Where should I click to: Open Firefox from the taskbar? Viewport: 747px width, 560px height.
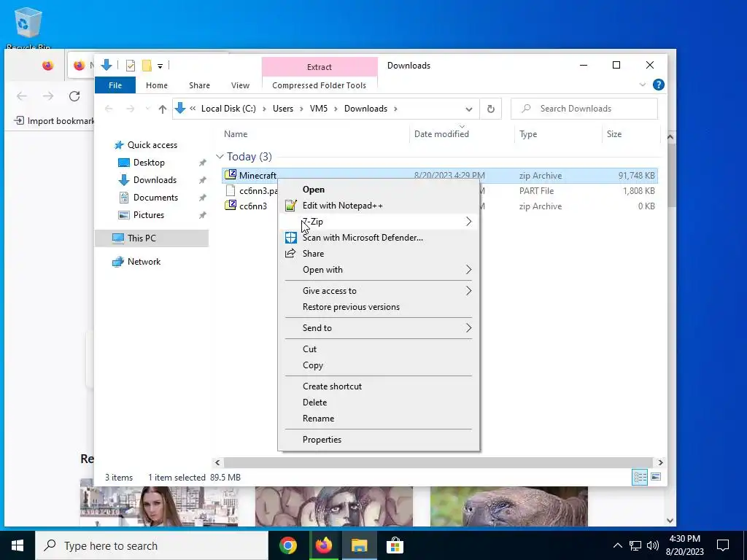(323, 545)
